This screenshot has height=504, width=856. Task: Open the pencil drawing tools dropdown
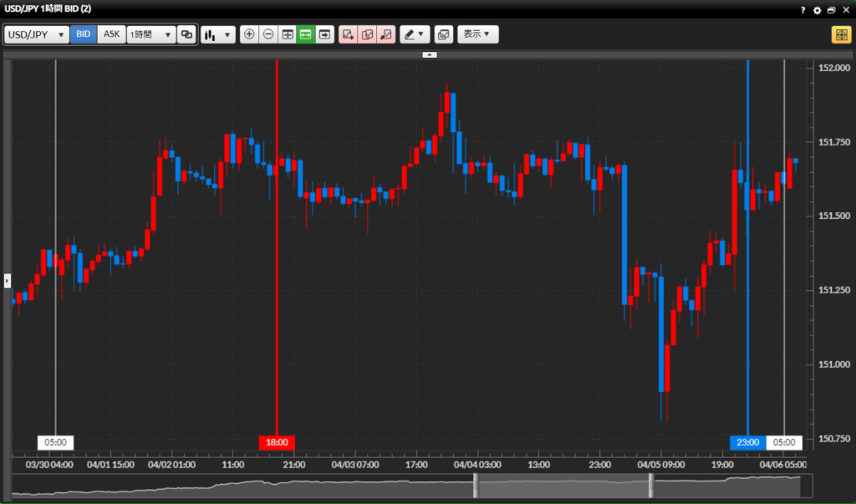(414, 35)
